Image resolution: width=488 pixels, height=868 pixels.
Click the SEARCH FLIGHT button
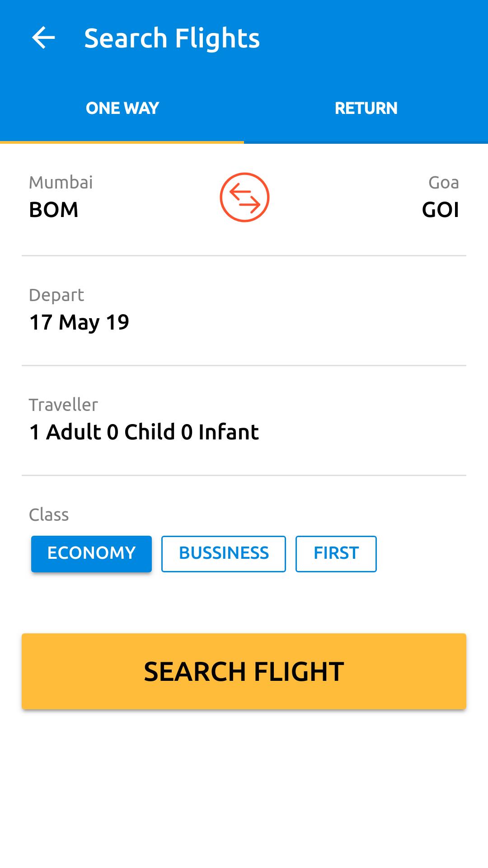click(x=244, y=671)
